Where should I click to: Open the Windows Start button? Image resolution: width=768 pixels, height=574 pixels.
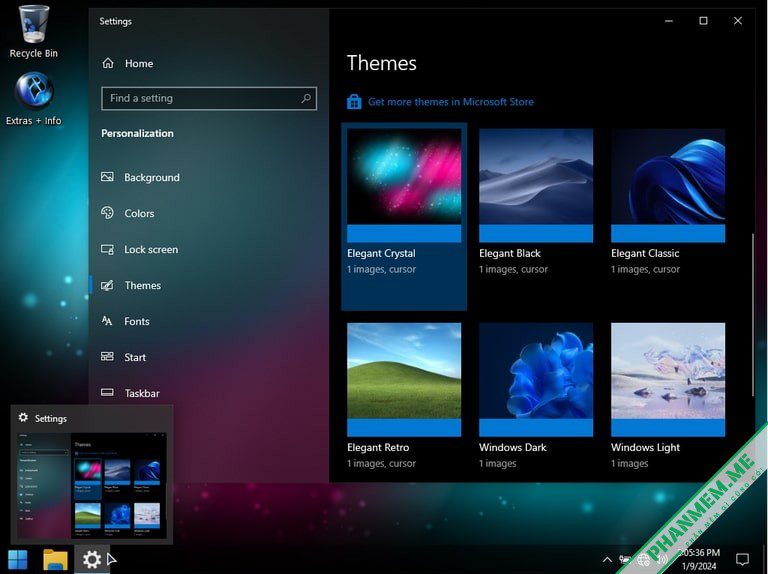point(18,560)
